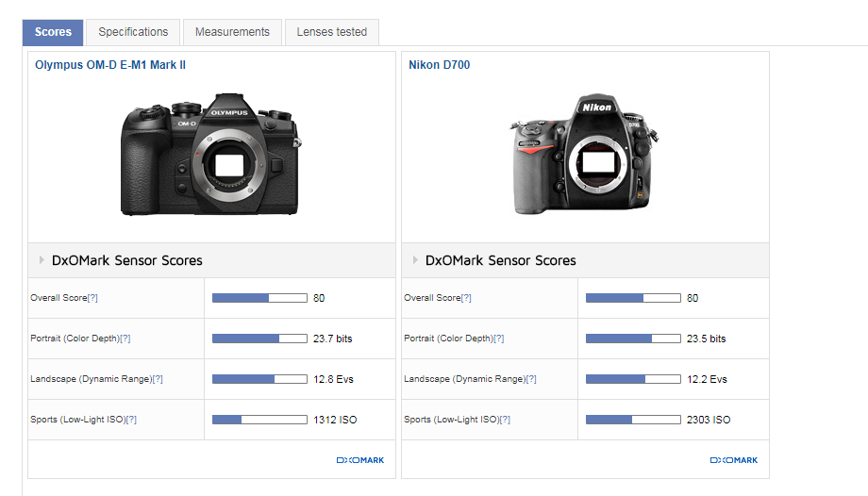This screenshot has width=868, height=496.
Task: Open the Lenses tested tab
Action: point(331,32)
